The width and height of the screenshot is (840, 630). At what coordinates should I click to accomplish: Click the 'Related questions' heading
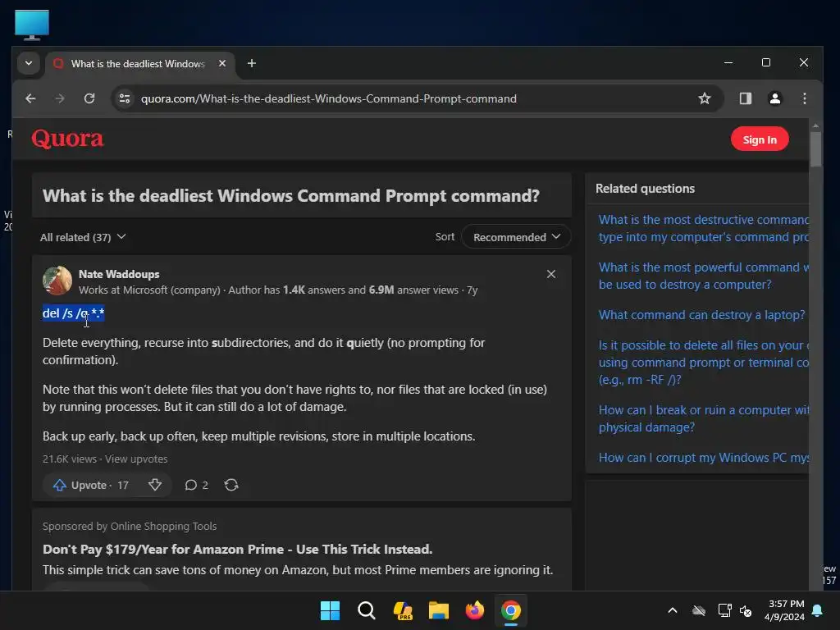[645, 189]
